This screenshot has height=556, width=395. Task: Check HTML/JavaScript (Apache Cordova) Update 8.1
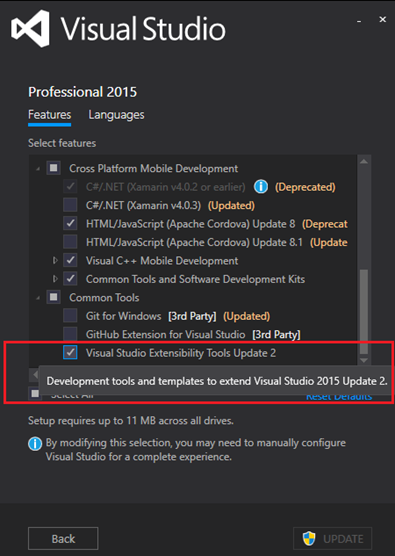(x=70, y=242)
